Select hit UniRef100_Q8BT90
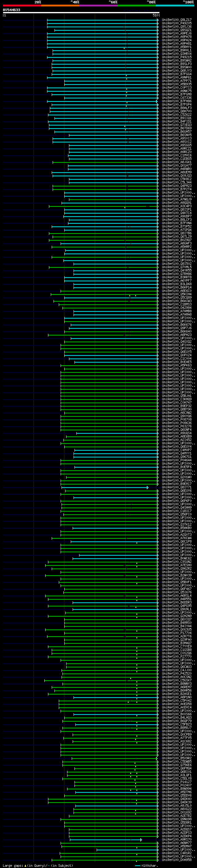Screen dimensions: 197x868 pyautogui.click(x=177, y=410)
